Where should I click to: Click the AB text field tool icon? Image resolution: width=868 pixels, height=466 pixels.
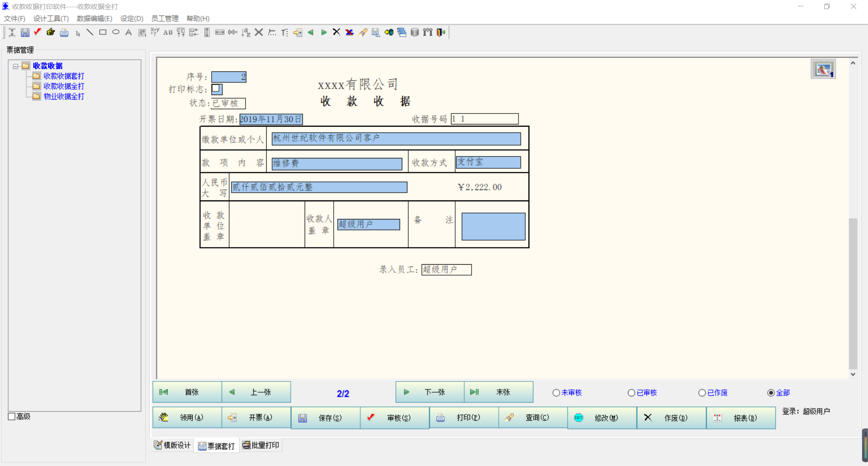pos(168,33)
